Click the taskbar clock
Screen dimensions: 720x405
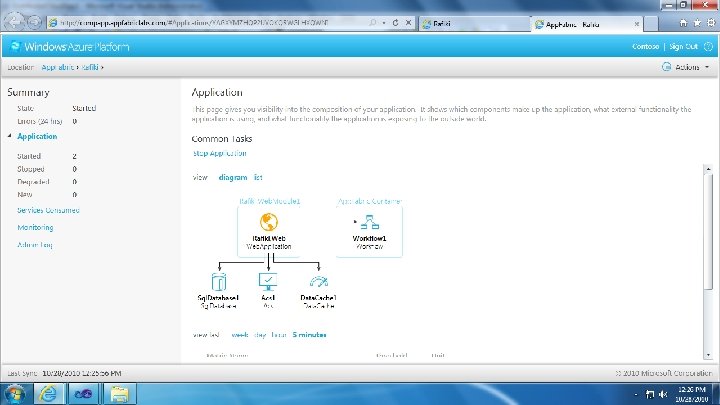point(692,394)
